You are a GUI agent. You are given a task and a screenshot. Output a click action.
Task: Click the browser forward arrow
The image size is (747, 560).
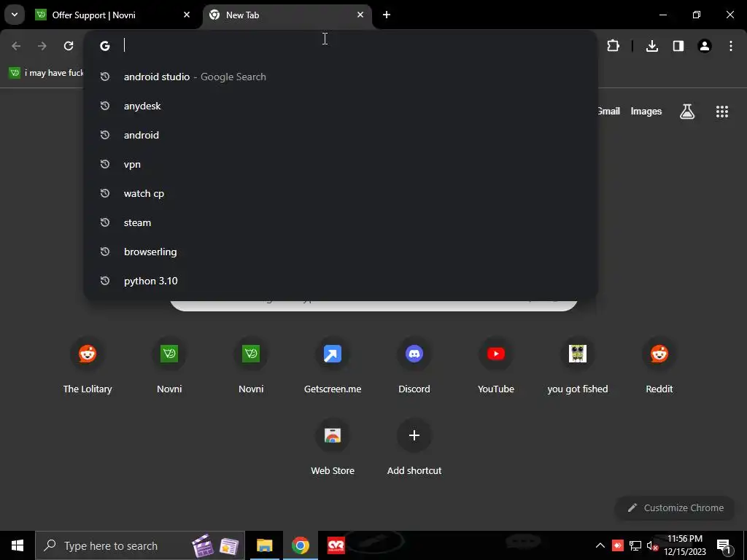tap(42, 46)
